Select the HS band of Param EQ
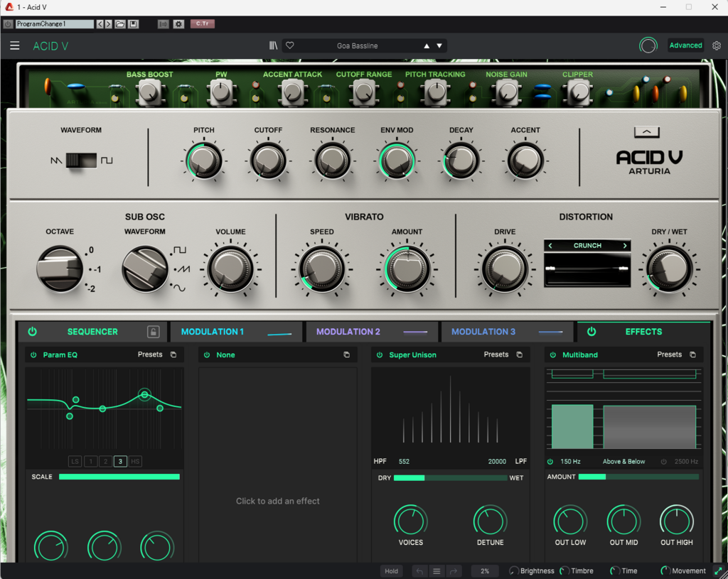This screenshot has height=579, width=728. [135, 461]
